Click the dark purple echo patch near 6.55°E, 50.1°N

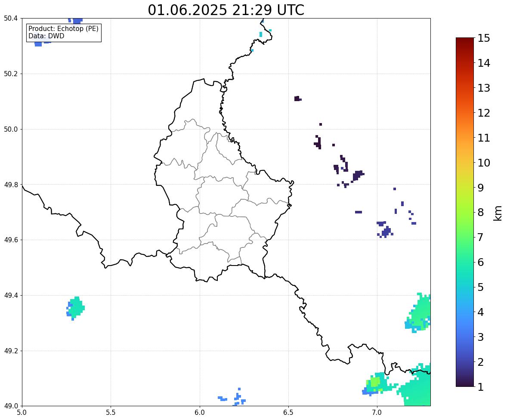point(297,99)
